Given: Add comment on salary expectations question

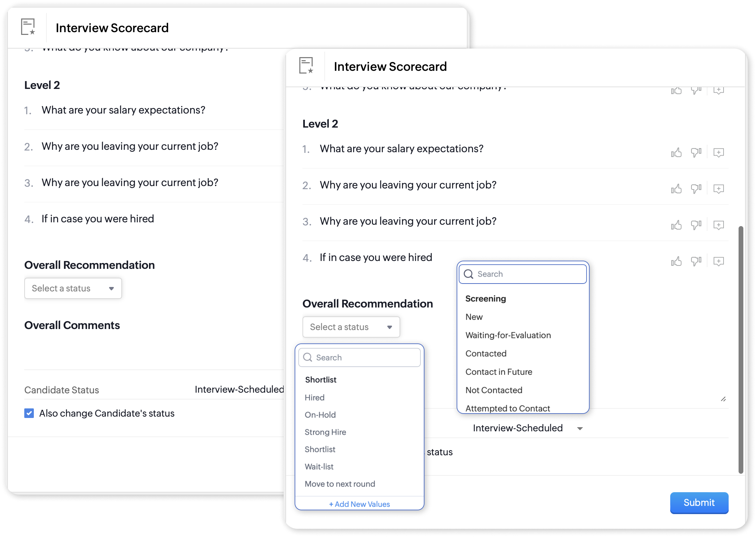Looking at the screenshot, I should tap(718, 153).
